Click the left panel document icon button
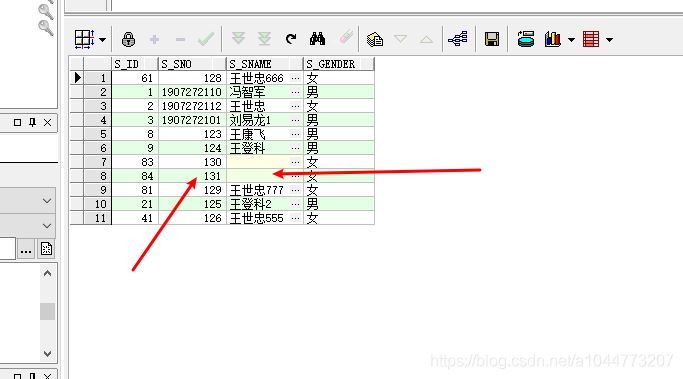683x379 pixels. click(46, 249)
